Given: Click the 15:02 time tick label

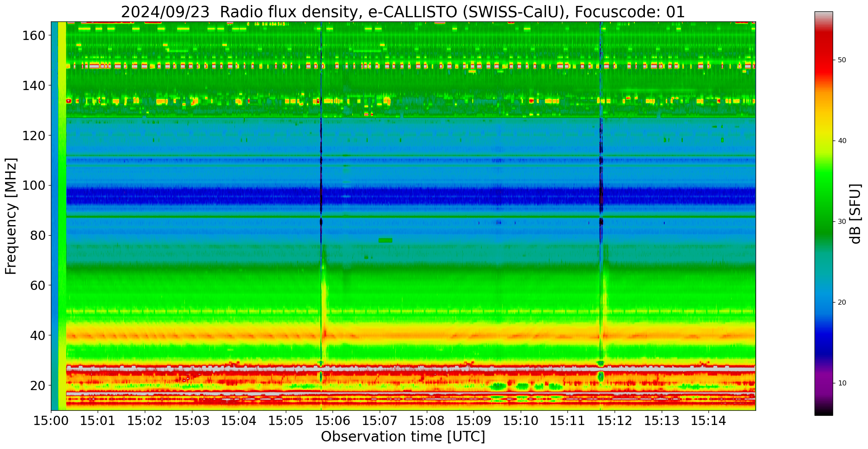Looking at the screenshot, I should 145,420.
